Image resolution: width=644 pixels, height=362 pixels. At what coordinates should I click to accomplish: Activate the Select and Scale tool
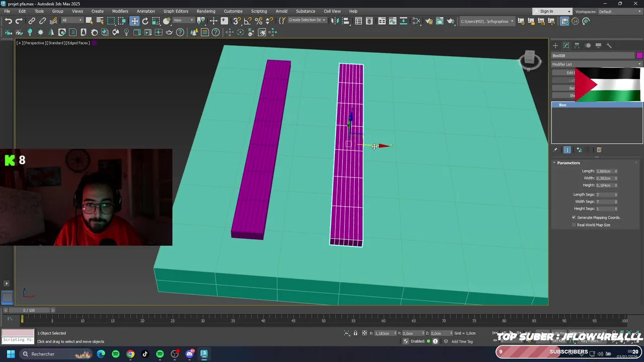click(x=156, y=21)
